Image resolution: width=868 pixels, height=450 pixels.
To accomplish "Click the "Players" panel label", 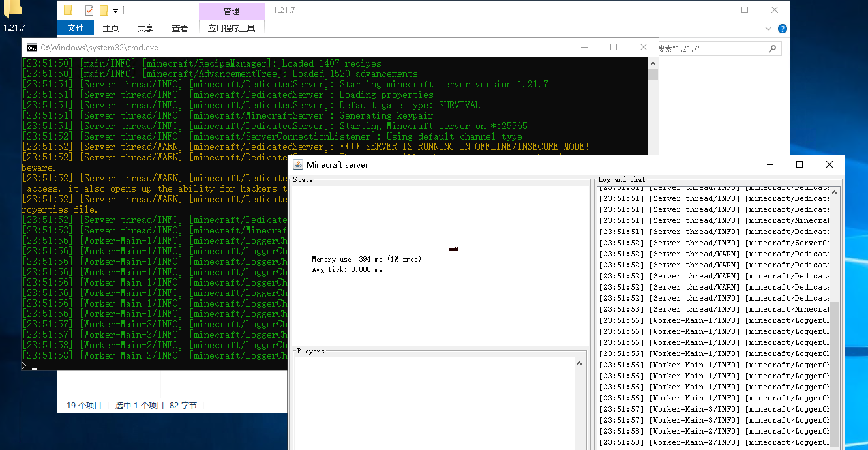I will pos(310,351).
